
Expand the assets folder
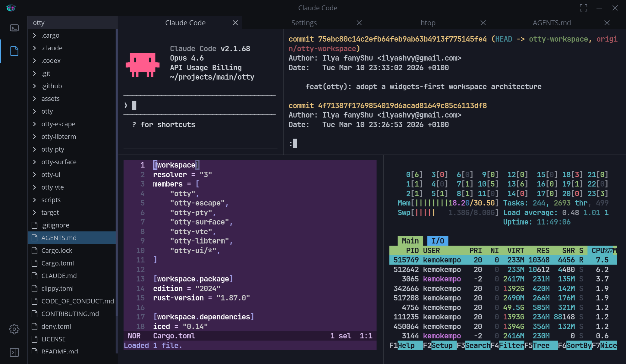[x=72, y=99]
